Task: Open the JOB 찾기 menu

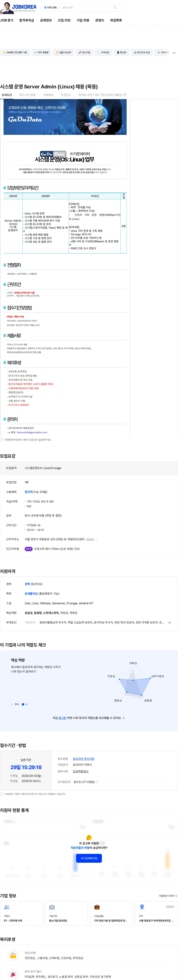Action: 6,20
